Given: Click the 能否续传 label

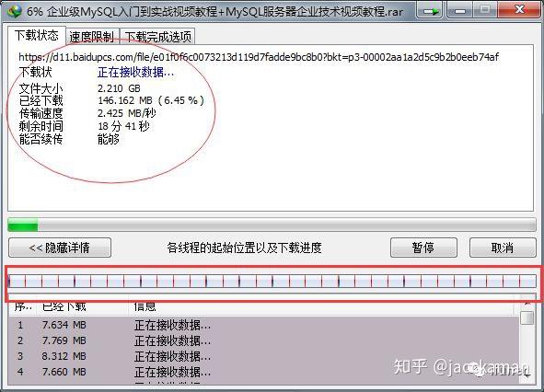Looking at the screenshot, I should 41,139.
